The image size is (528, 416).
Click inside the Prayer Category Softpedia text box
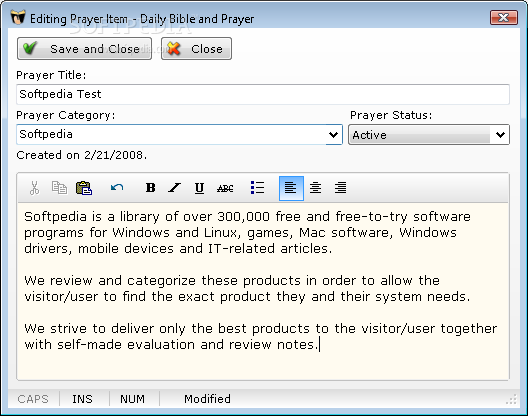click(171, 134)
